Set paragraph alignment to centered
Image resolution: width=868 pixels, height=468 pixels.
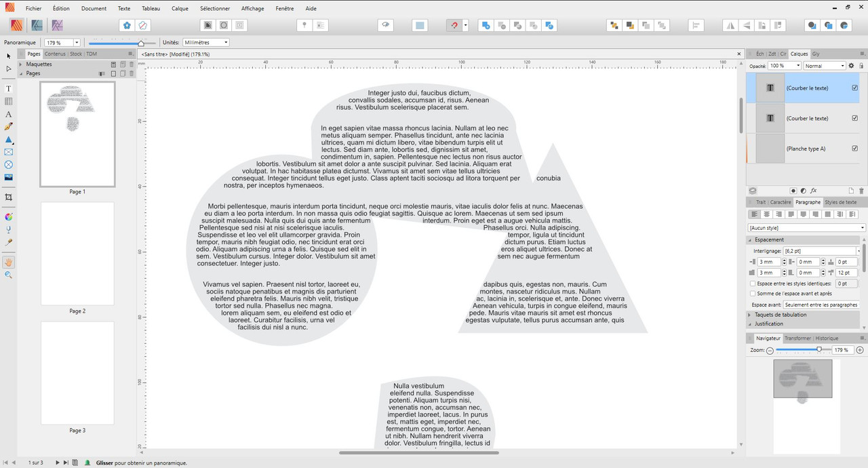pos(767,214)
